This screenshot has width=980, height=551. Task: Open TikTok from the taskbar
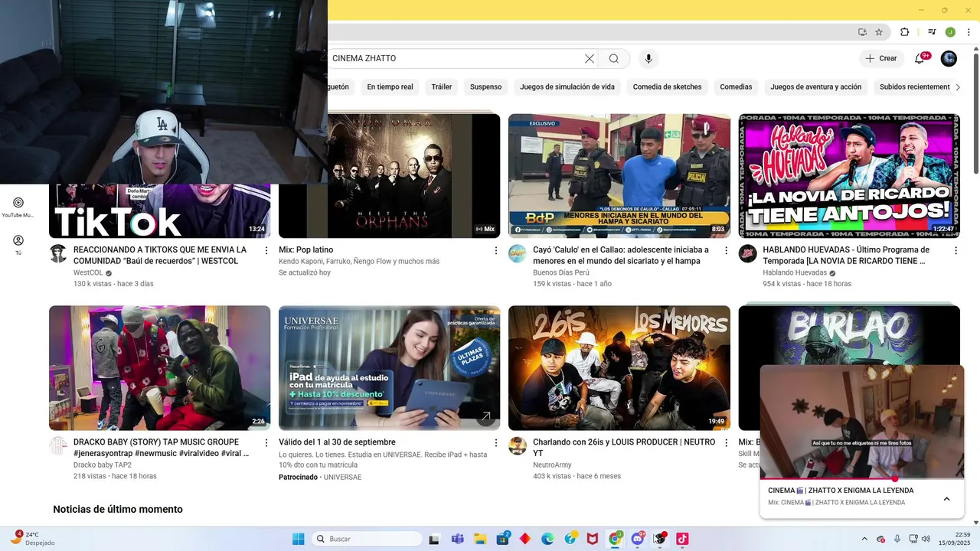pos(682,539)
